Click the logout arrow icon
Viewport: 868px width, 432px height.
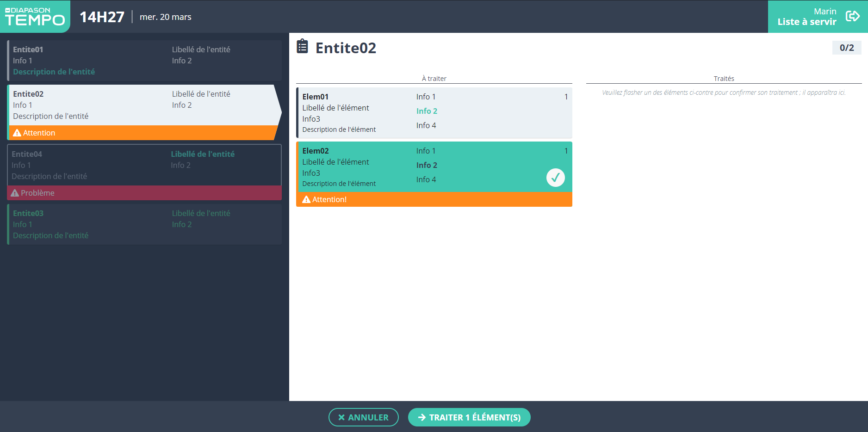tap(852, 16)
